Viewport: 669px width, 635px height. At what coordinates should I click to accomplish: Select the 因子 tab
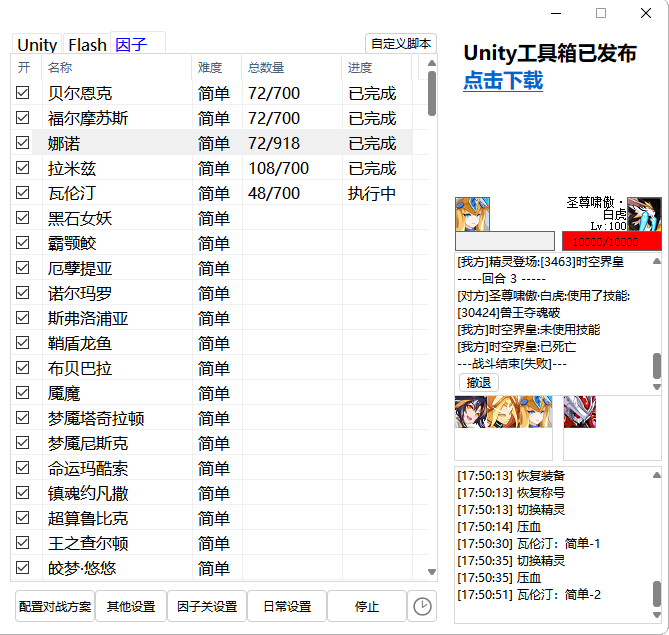[x=137, y=43]
